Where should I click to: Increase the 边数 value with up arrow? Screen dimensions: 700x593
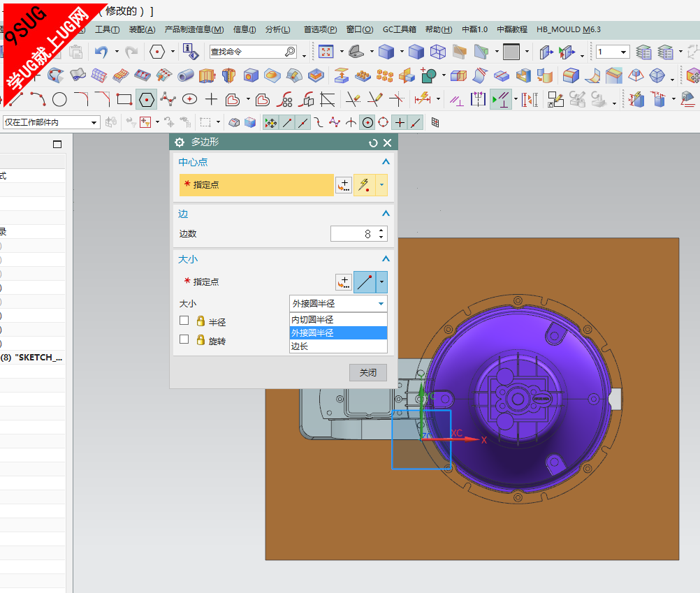[x=381, y=230]
